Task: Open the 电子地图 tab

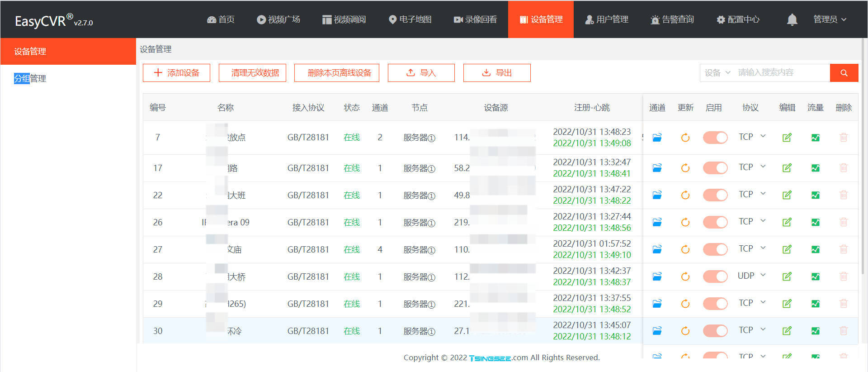Action: [410, 19]
